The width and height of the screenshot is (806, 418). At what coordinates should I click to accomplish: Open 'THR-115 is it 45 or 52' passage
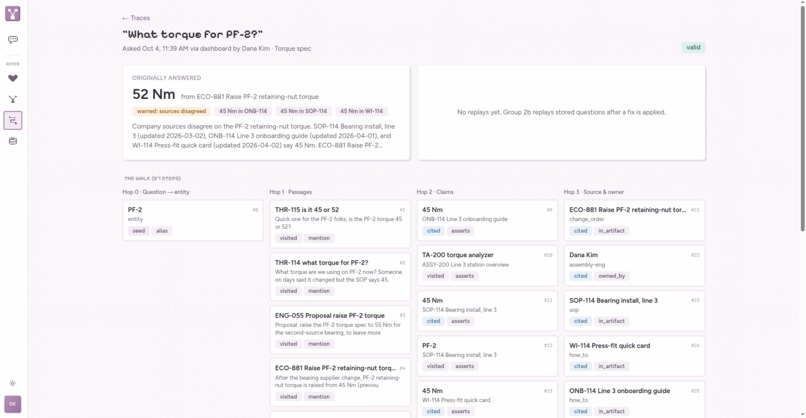click(x=340, y=224)
